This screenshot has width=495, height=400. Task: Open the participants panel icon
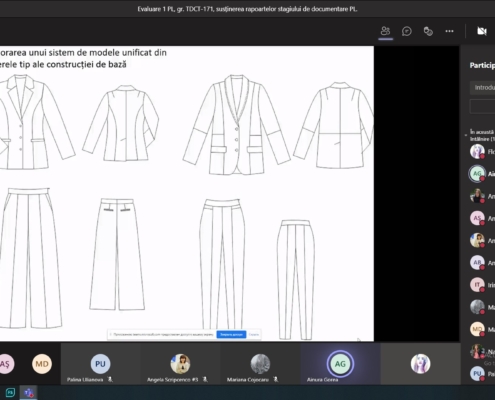[386, 31]
